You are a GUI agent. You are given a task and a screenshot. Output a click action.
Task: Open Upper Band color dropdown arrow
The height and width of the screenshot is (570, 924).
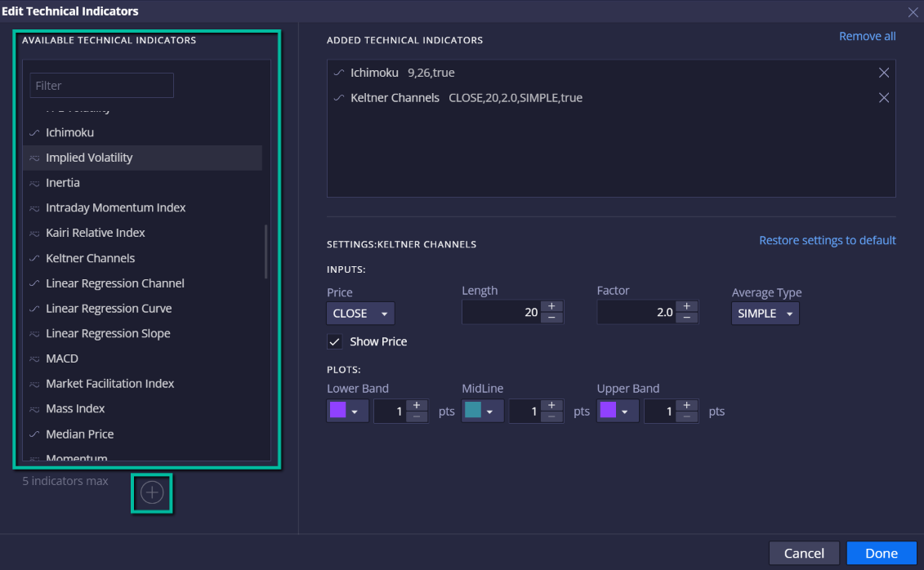(625, 412)
